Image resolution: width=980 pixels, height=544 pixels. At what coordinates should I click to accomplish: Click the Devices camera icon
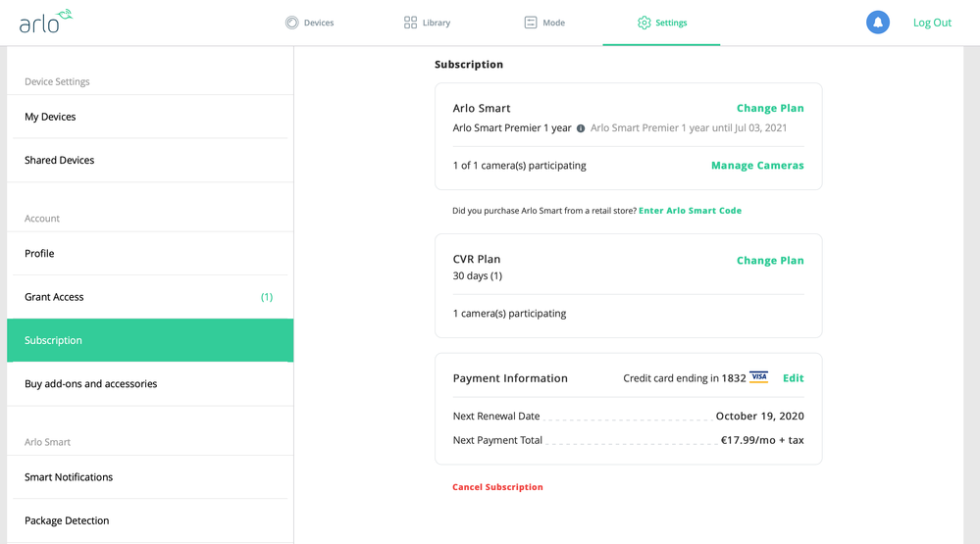click(x=292, y=23)
